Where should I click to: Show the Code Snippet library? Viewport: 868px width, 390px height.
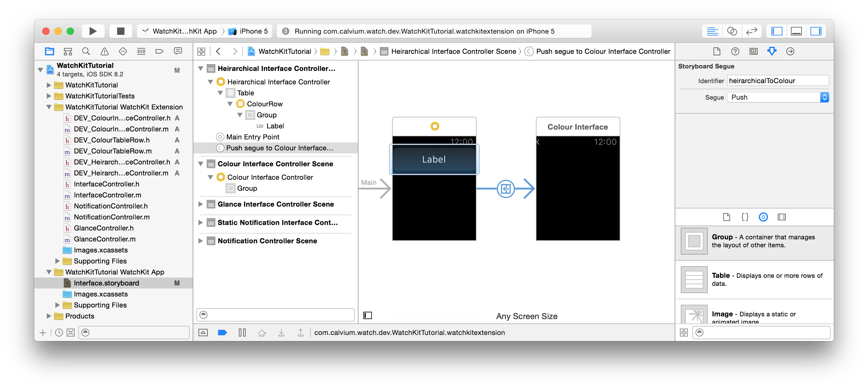[x=745, y=217]
